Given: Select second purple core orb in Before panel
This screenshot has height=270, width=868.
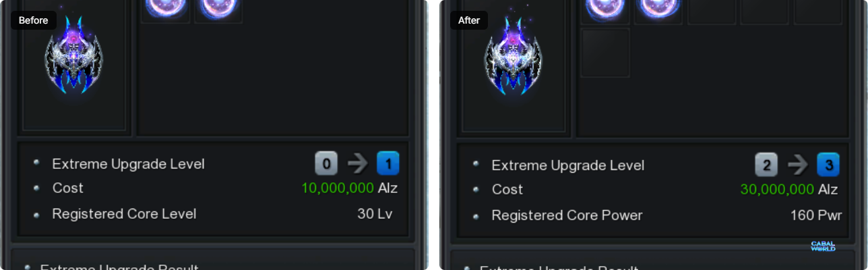Looking at the screenshot, I should (218, 7).
